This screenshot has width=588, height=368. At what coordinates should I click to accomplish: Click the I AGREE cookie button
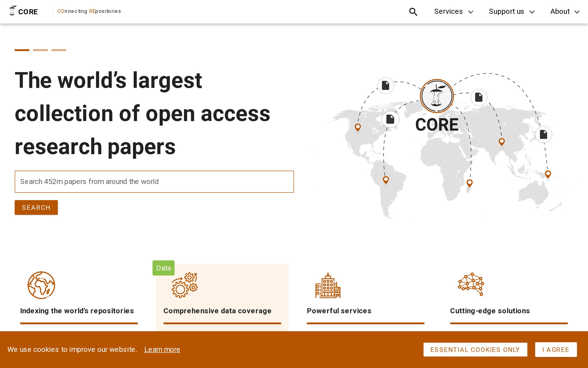click(x=556, y=350)
